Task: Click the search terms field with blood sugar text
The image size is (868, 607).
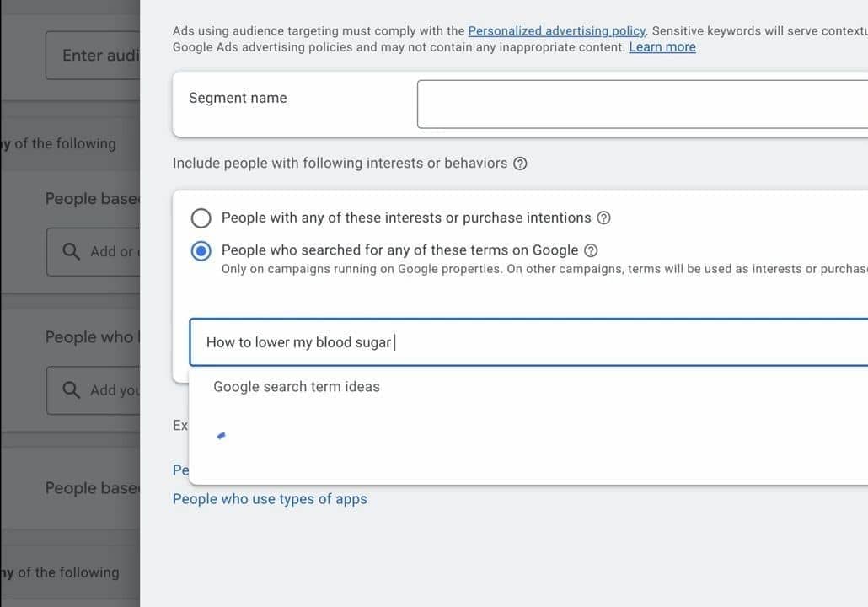Action: (x=522, y=342)
